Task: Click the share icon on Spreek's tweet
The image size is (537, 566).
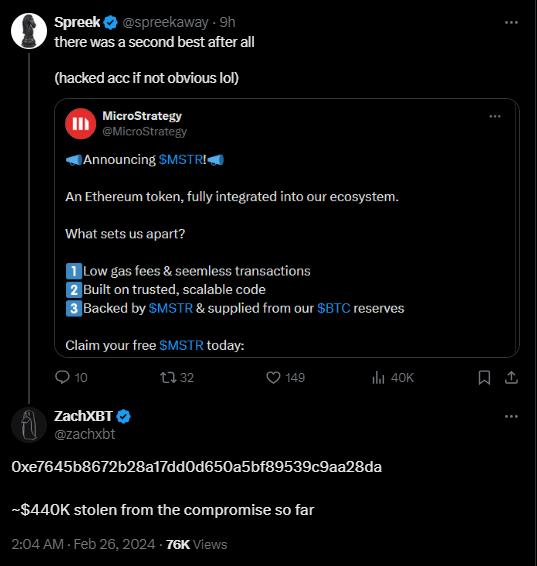Action: (511, 378)
